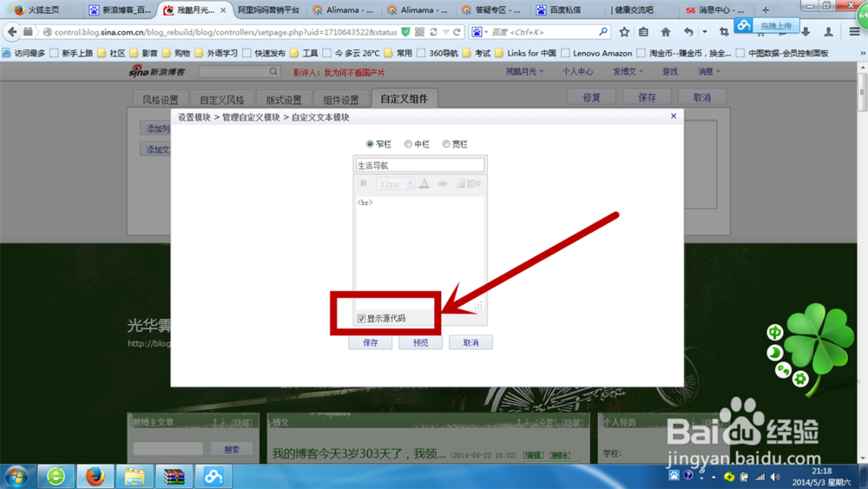The width and height of the screenshot is (868, 489).
Task: Switch to the 自定义风格 tab
Action: click(222, 100)
